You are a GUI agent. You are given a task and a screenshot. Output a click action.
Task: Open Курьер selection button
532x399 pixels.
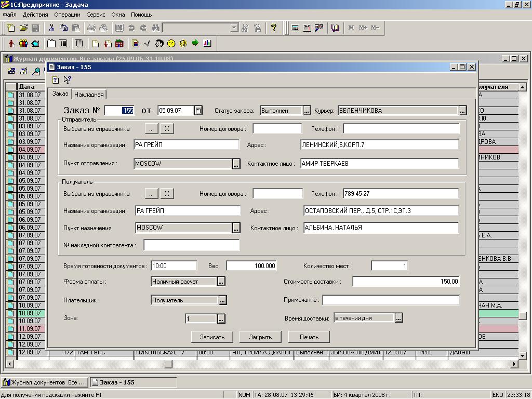tap(462, 110)
